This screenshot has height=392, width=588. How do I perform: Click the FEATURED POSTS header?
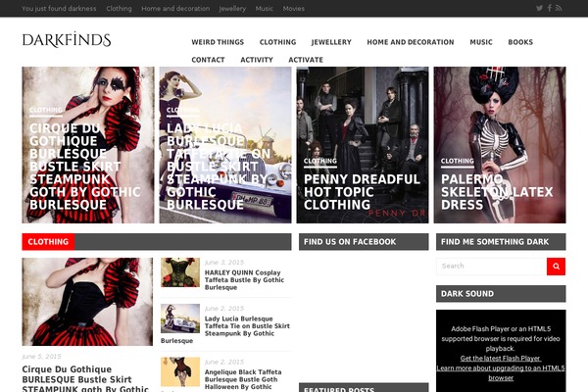click(364, 387)
